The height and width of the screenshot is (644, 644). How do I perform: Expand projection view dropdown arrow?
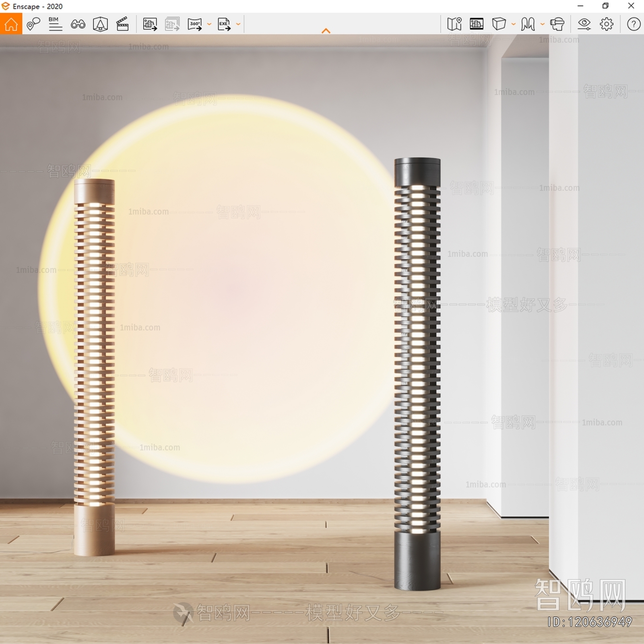514,24
